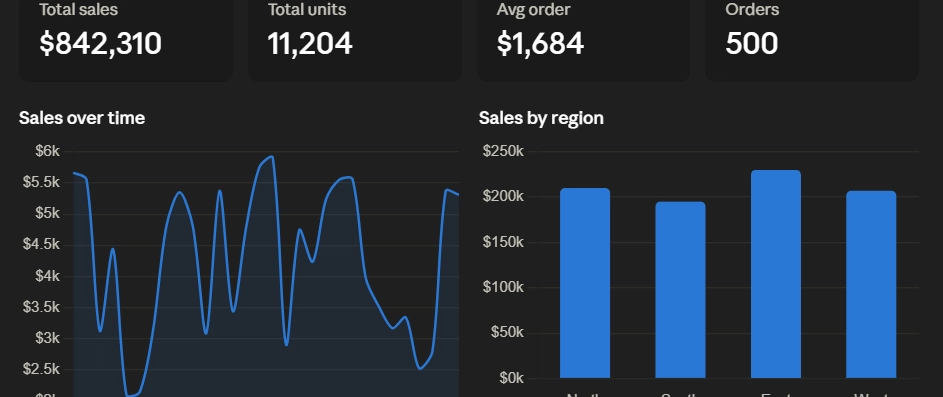Viewport: 943px width, 397px height.
Task: Click the Orders value 500
Action: click(752, 43)
